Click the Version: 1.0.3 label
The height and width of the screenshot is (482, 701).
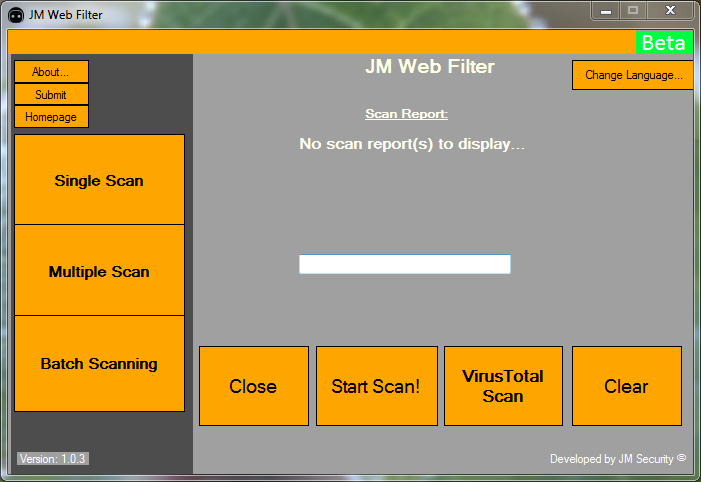(53, 459)
